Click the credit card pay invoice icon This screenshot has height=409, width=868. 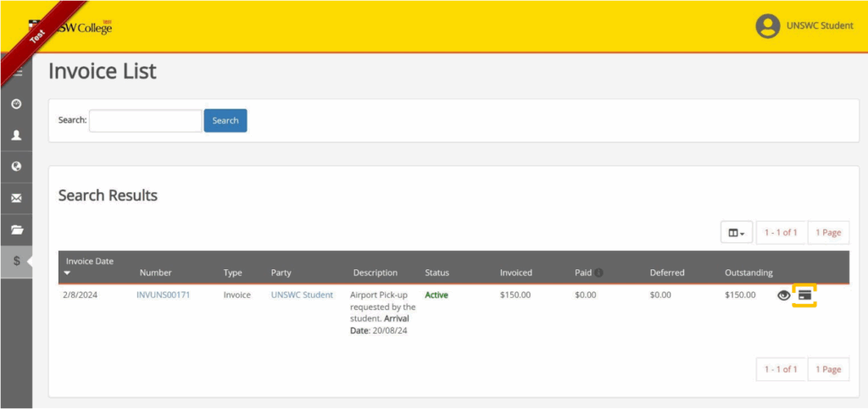coord(804,296)
